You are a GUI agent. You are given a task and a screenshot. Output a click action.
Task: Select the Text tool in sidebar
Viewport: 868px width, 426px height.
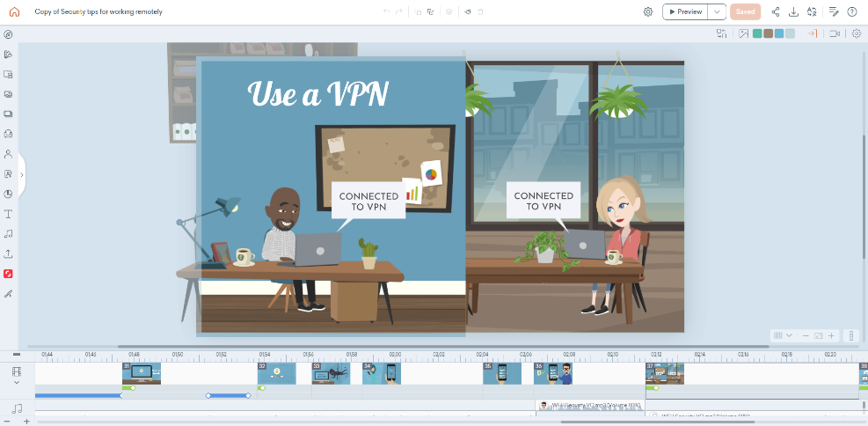click(8, 214)
